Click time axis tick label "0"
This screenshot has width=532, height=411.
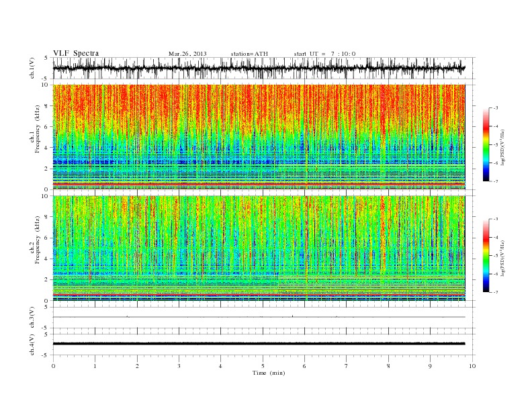53,366
